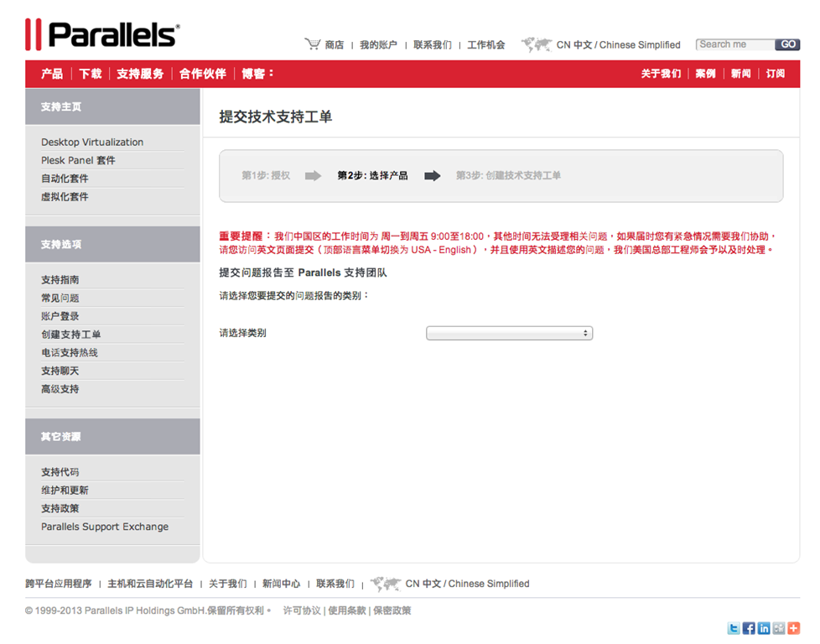Open 常见问题 sidebar link
This screenshot has width=820, height=644.
point(60,299)
